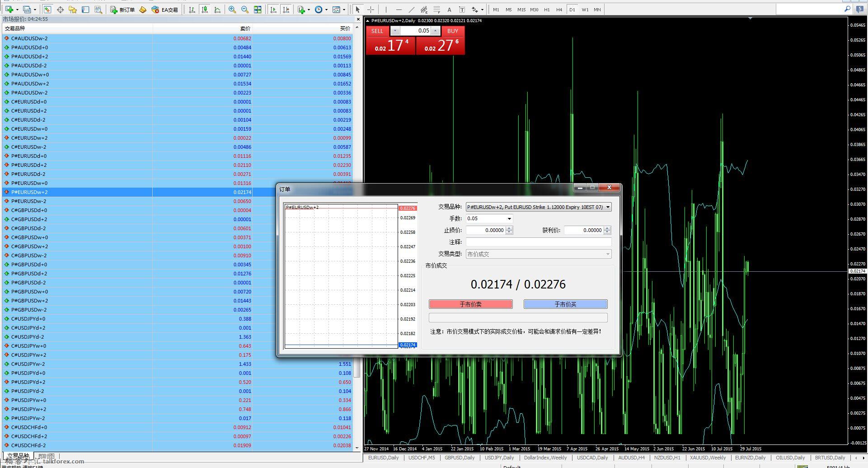Switch timeframe to MN
The image size is (868, 468).
tap(597, 9)
